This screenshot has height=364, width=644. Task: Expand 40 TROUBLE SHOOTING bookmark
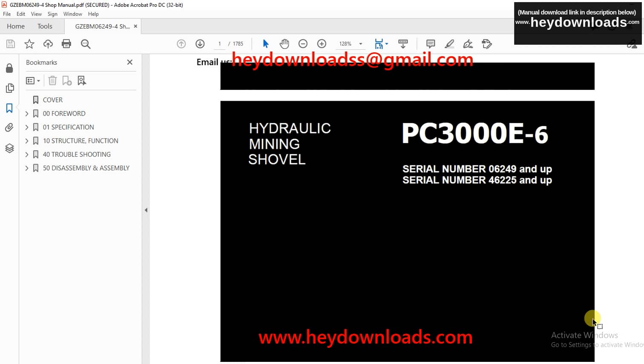pyautogui.click(x=27, y=154)
